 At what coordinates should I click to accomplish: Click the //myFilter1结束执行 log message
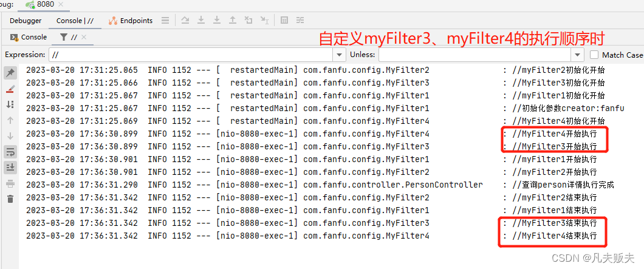point(555,210)
